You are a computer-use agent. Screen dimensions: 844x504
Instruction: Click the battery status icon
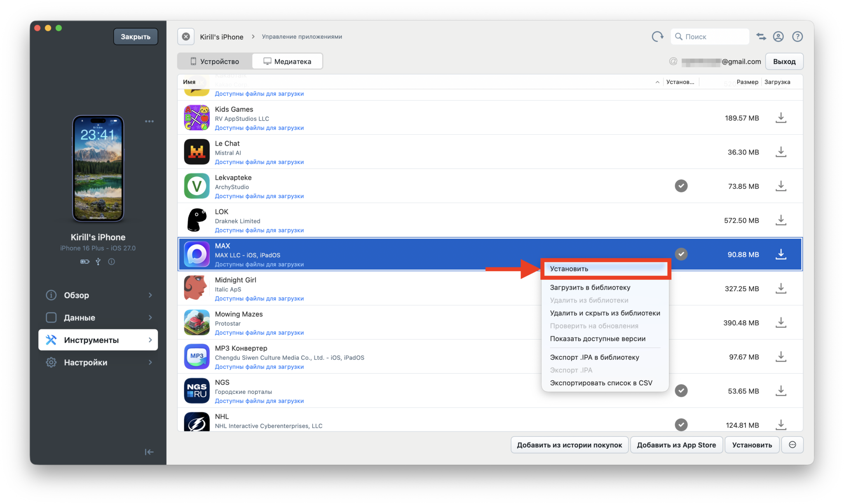pos(84,262)
